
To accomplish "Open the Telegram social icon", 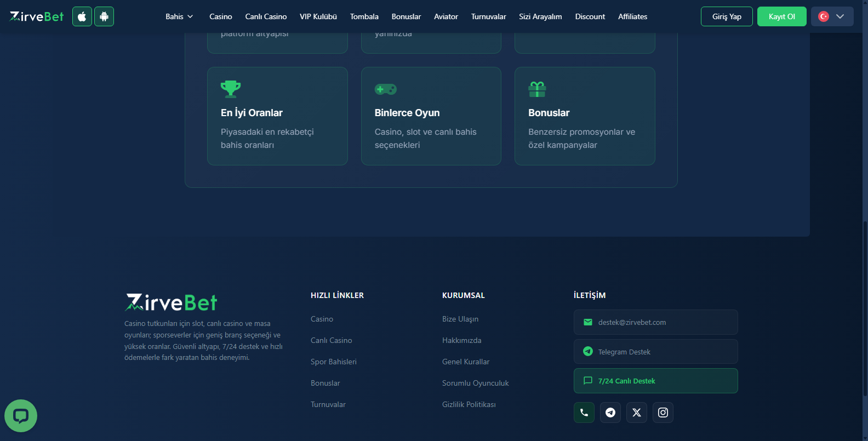I will (x=610, y=413).
